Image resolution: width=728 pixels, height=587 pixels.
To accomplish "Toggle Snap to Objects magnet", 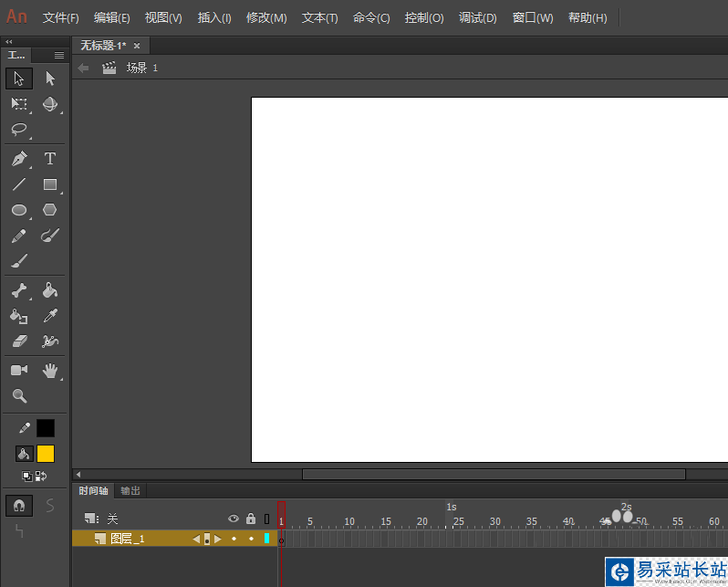I will pyautogui.click(x=19, y=506).
